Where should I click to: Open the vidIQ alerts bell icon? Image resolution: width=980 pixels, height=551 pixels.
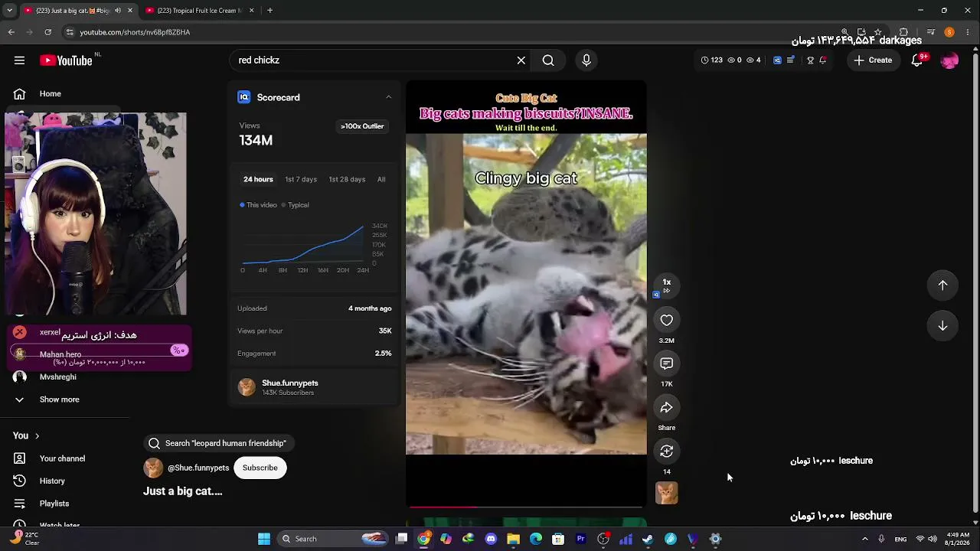pyautogui.click(x=823, y=60)
